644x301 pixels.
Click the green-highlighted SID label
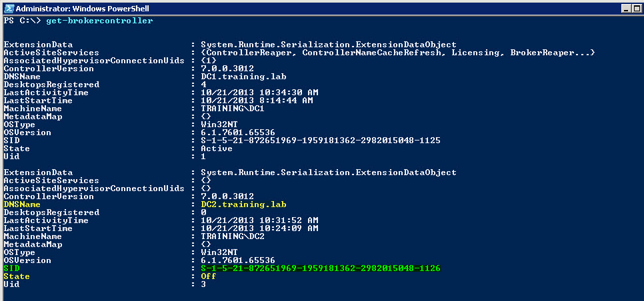[11, 268]
